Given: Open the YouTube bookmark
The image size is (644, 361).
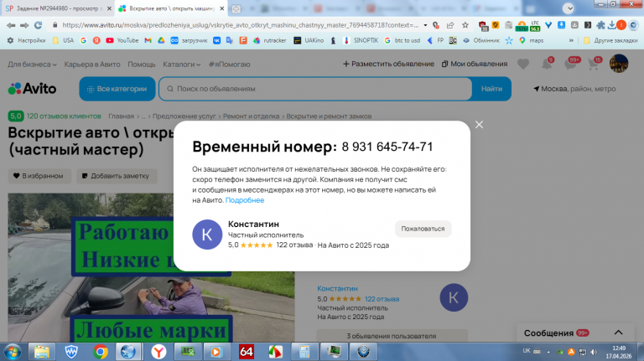Looking at the screenshot, I should 122,40.
